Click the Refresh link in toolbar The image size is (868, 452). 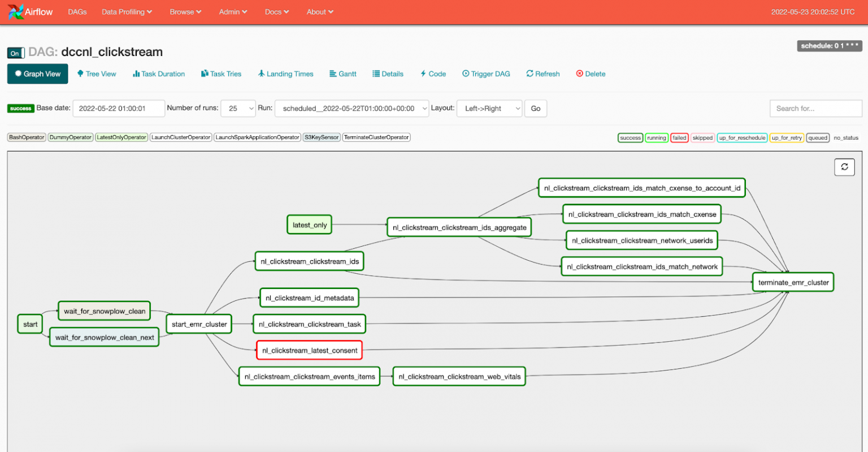543,74
